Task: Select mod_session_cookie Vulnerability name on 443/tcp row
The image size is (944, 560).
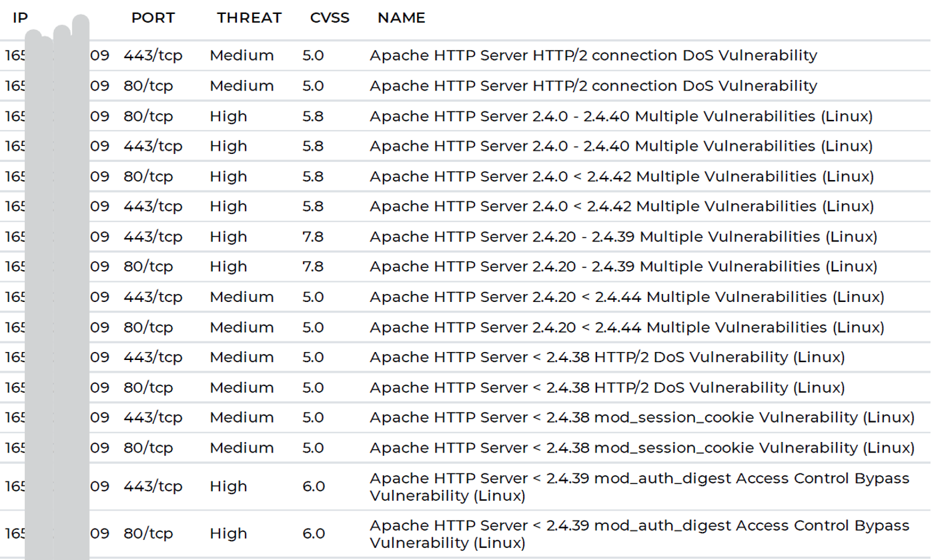Action: point(642,418)
